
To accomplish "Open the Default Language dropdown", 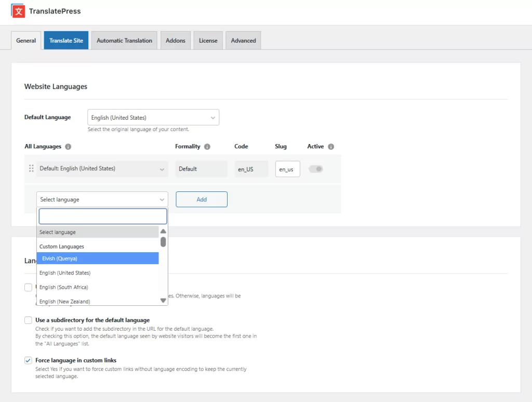I will tap(153, 118).
